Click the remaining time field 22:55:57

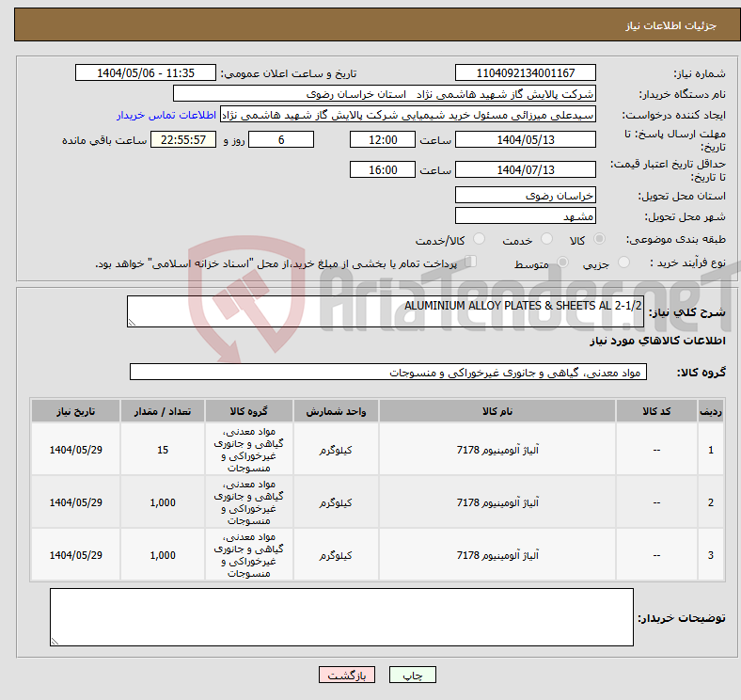click(183, 139)
